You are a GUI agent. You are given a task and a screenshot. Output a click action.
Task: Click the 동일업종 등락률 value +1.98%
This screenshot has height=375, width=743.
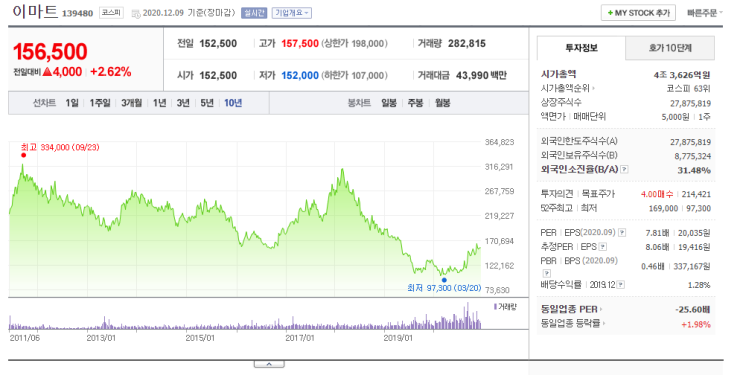[696, 325]
